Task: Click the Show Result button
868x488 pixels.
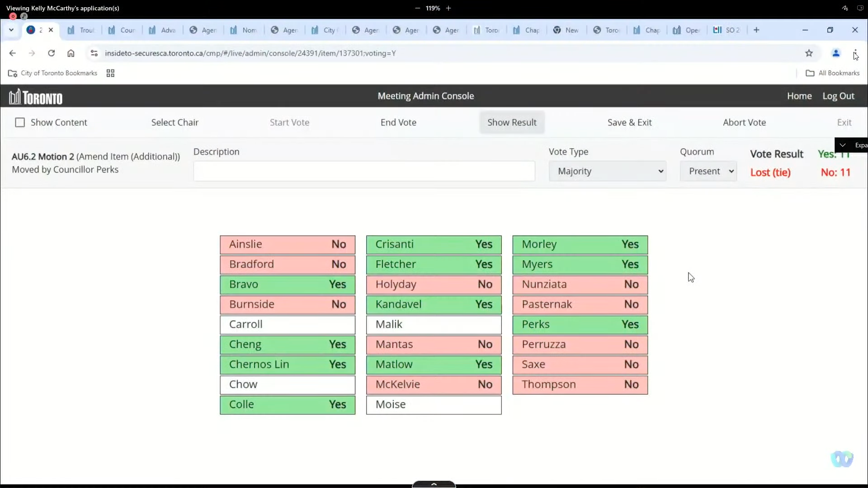Action: (x=512, y=122)
